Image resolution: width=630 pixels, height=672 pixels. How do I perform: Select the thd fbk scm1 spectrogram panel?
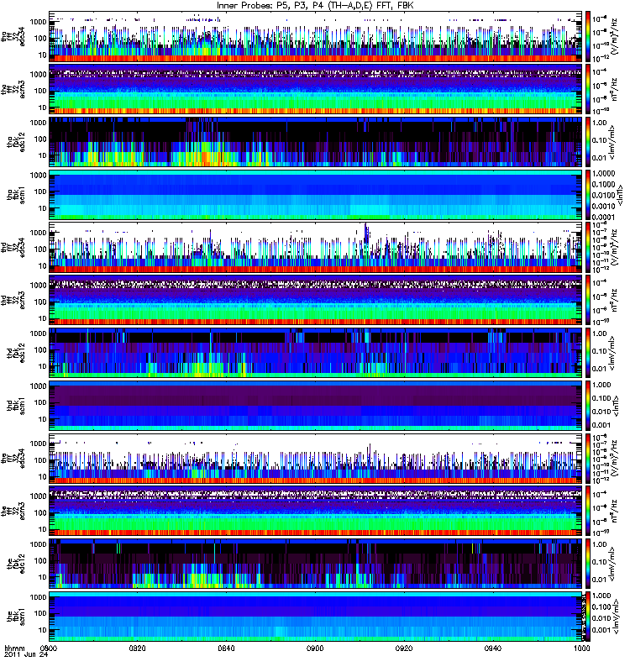(x=316, y=406)
